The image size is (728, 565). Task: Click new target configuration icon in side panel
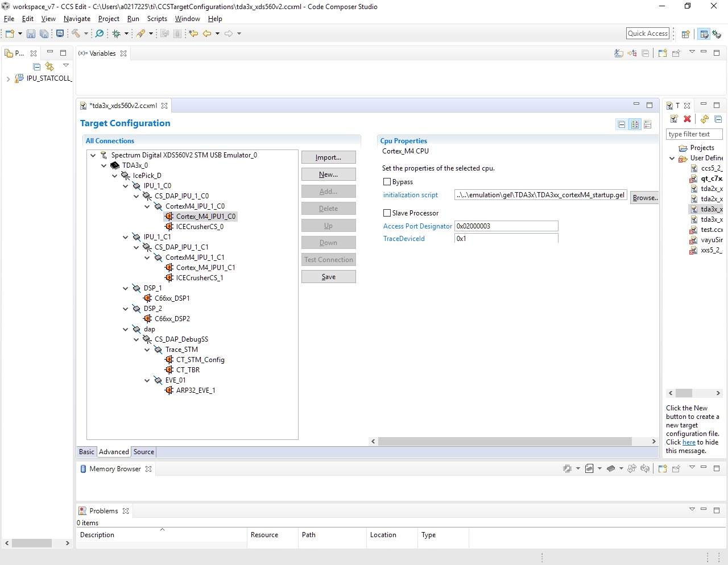tap(674, 119)
